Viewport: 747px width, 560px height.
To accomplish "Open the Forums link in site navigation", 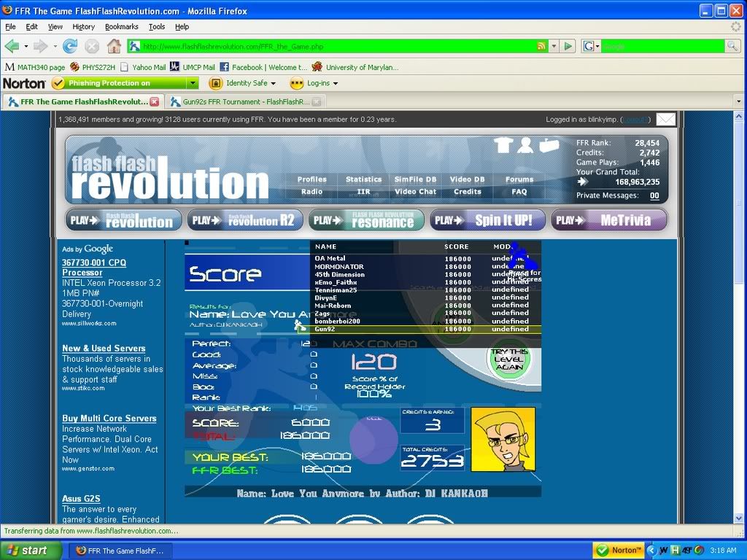I will click(519, 179).
